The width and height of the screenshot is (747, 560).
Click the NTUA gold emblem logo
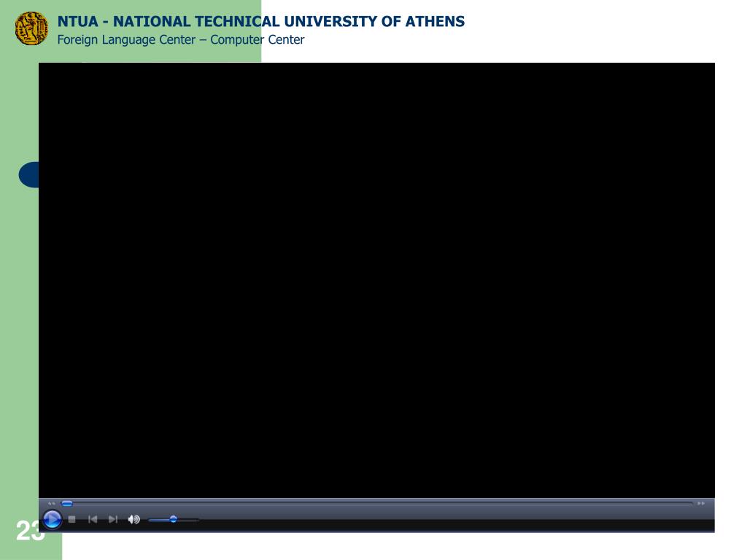click(31, 28)
